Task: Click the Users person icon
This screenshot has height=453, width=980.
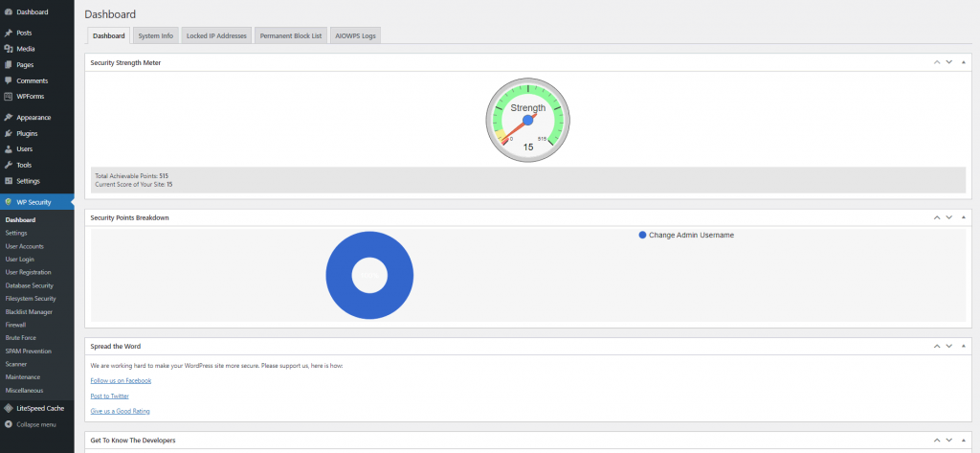Action: click(x=9, y=149)
